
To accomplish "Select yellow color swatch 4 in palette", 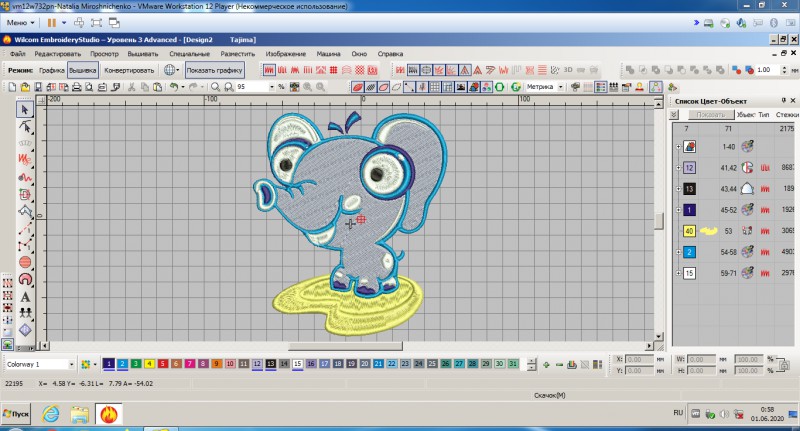I will point(149,364).
